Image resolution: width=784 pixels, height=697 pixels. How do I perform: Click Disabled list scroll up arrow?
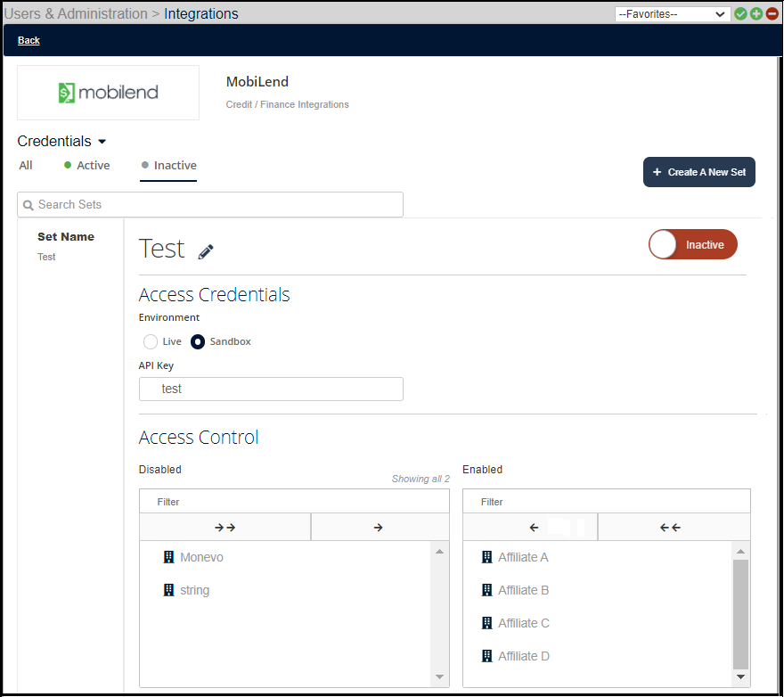tap(439, 552)
